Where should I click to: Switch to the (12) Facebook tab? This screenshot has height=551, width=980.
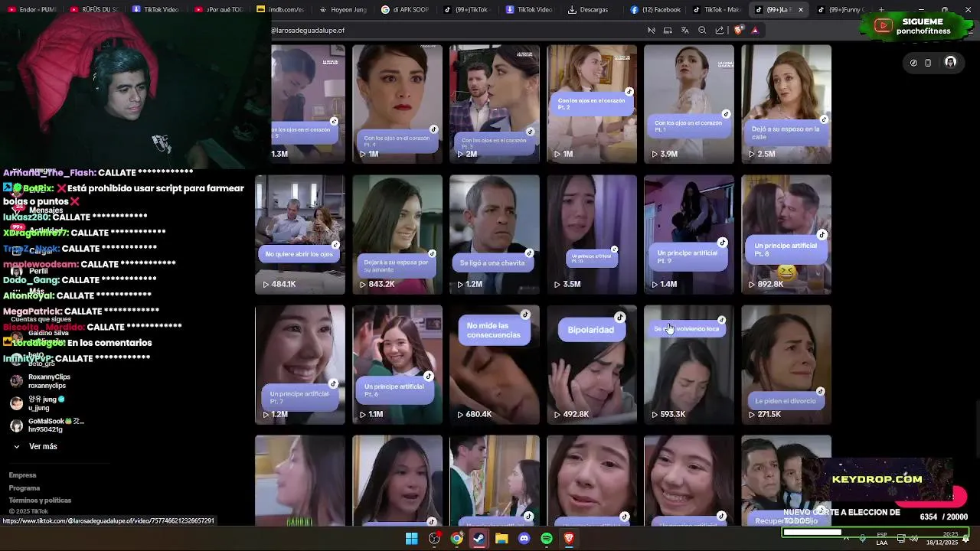click(655, 10)
